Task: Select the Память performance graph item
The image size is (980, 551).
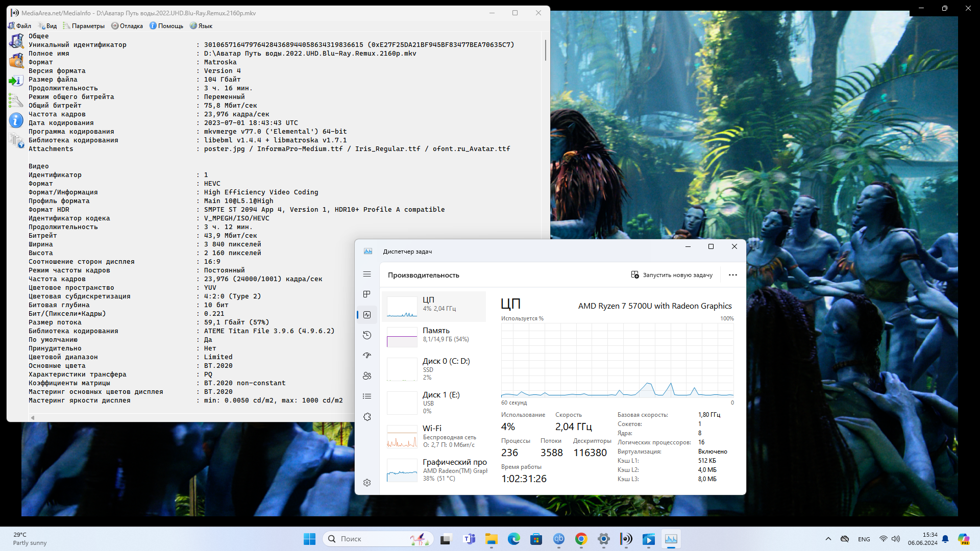Action: pyautogui.click(x=434, y=335)
